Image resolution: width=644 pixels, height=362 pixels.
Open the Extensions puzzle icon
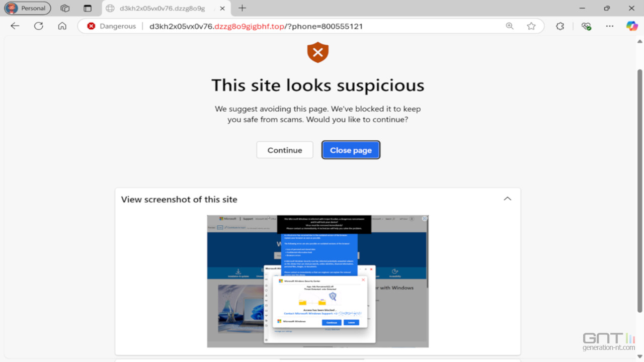(x=560, y=26)
